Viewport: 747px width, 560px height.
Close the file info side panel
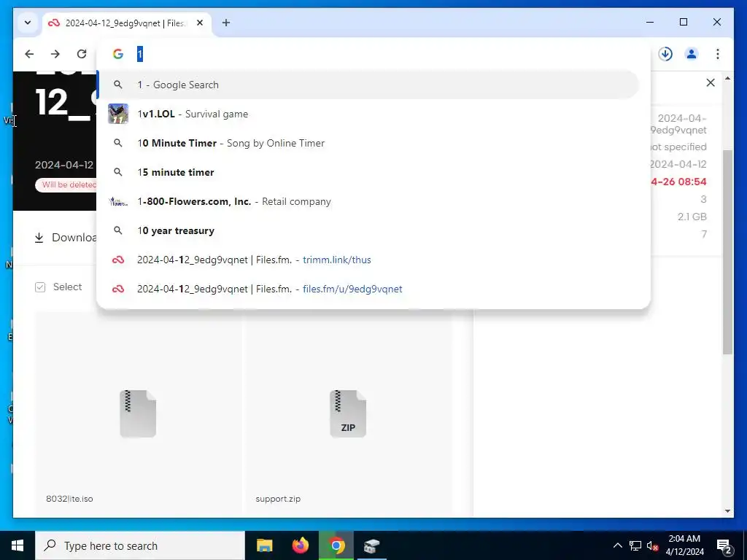pyautogui.click(x=711, y=83)
